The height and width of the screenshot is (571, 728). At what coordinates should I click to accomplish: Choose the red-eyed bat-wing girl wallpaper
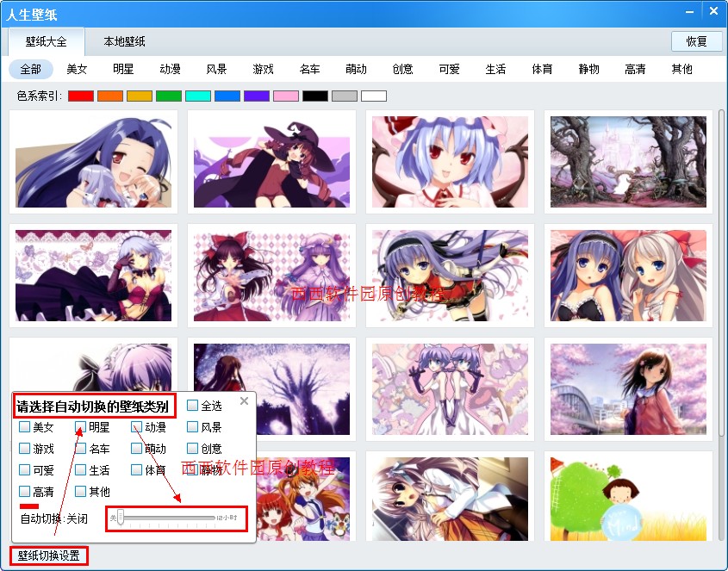point(450,162)
